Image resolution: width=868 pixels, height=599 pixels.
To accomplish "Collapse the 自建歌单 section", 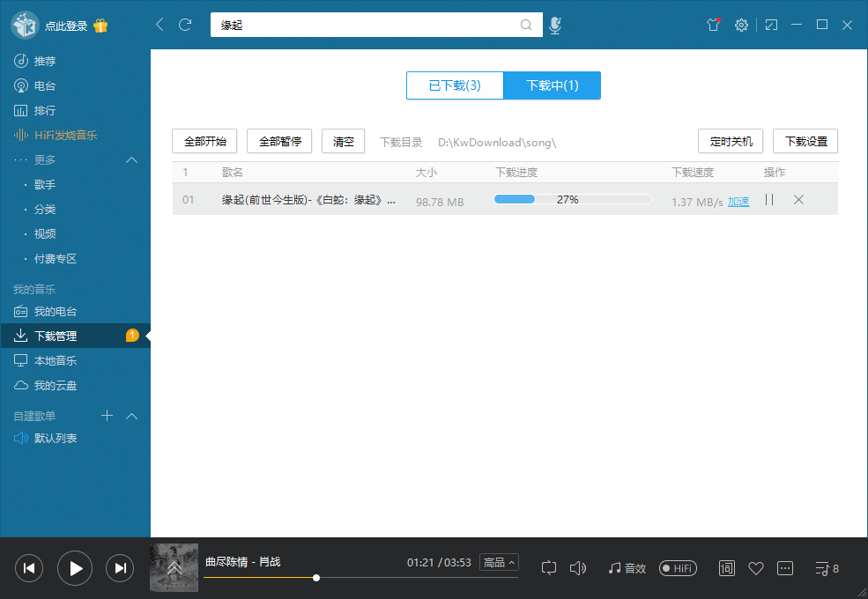I will pos(131,416).
